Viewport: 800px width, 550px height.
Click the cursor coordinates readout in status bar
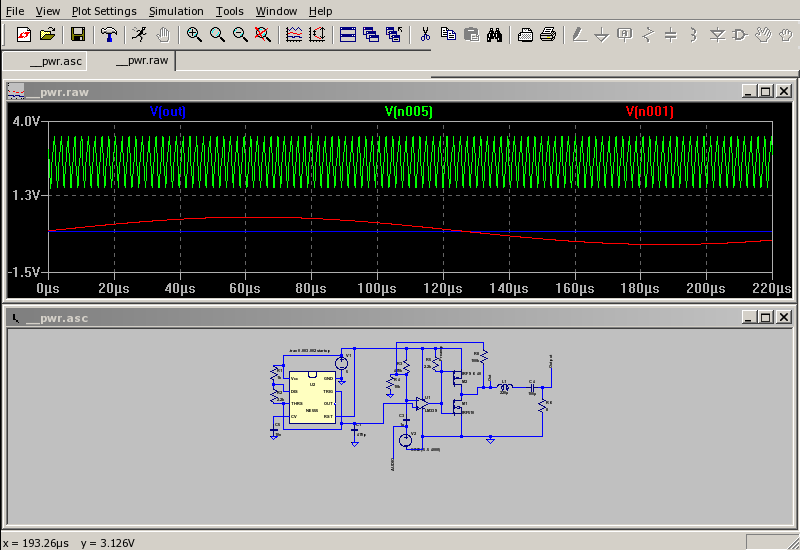[x=69, y=543]
